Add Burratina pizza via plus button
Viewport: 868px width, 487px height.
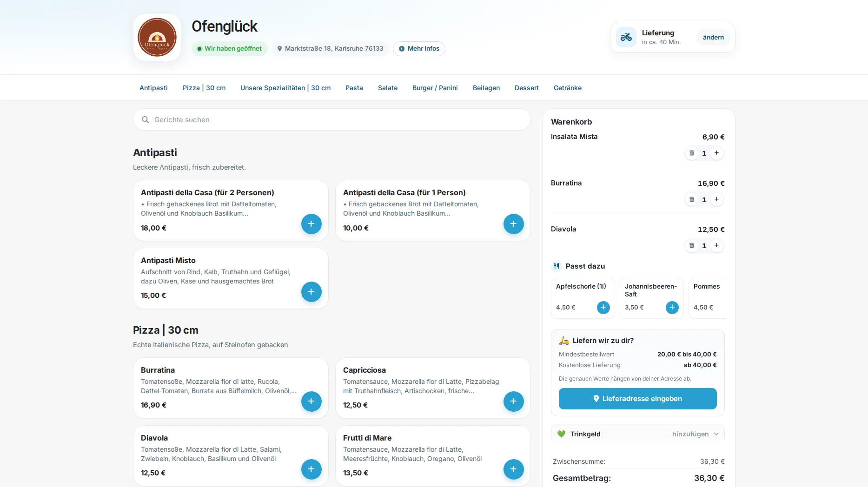(311, 401)
